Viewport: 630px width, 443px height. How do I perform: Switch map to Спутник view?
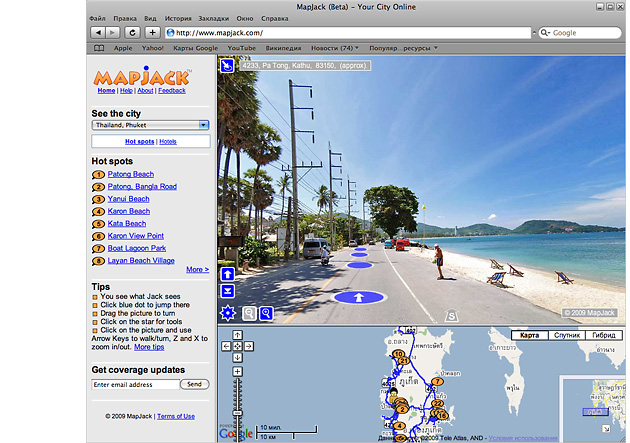pos(566,335)
